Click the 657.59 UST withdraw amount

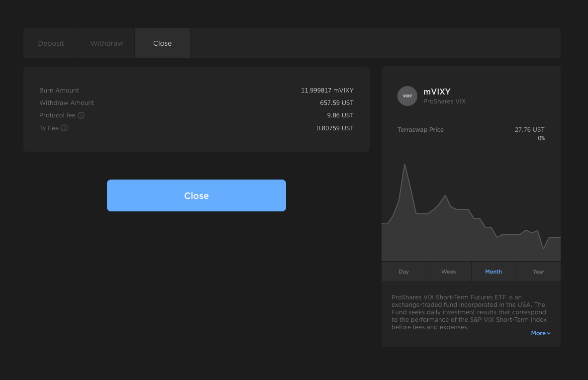[336, 103]
